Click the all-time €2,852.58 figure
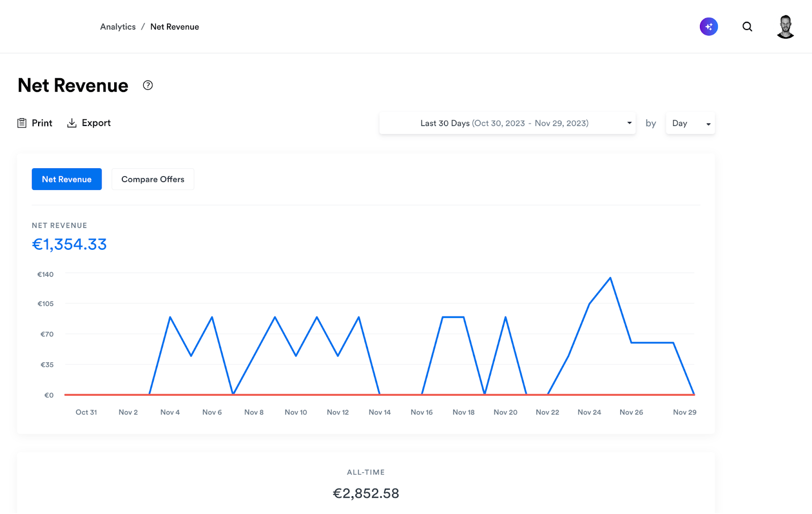This screenshot has width=812, height=514. [365, 493]
